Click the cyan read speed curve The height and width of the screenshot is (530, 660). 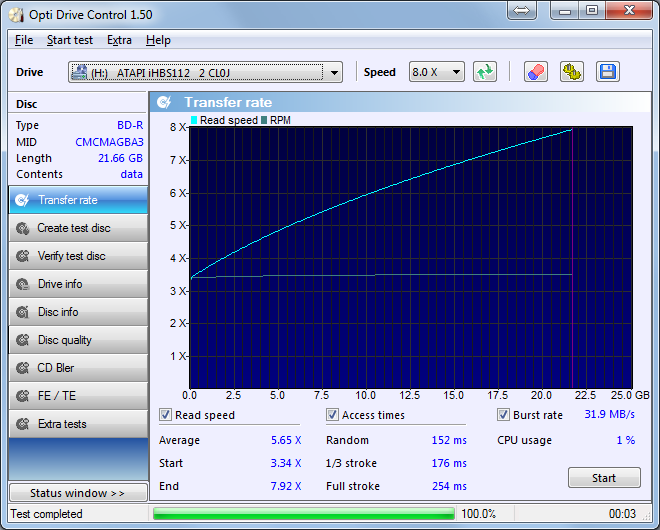(x=366, y=194)
